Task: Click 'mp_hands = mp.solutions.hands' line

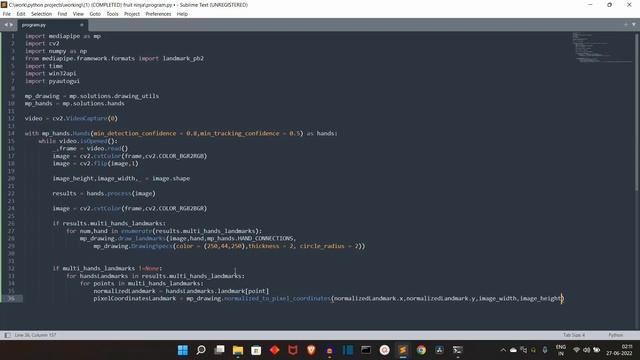Action: point(75,103)
